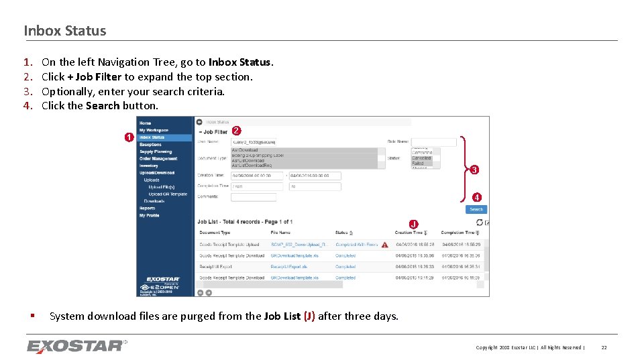Select Inbox Status in the navigation tree
Image resolution: width=644 pixels, height=362 pixels.
point(165,137)
